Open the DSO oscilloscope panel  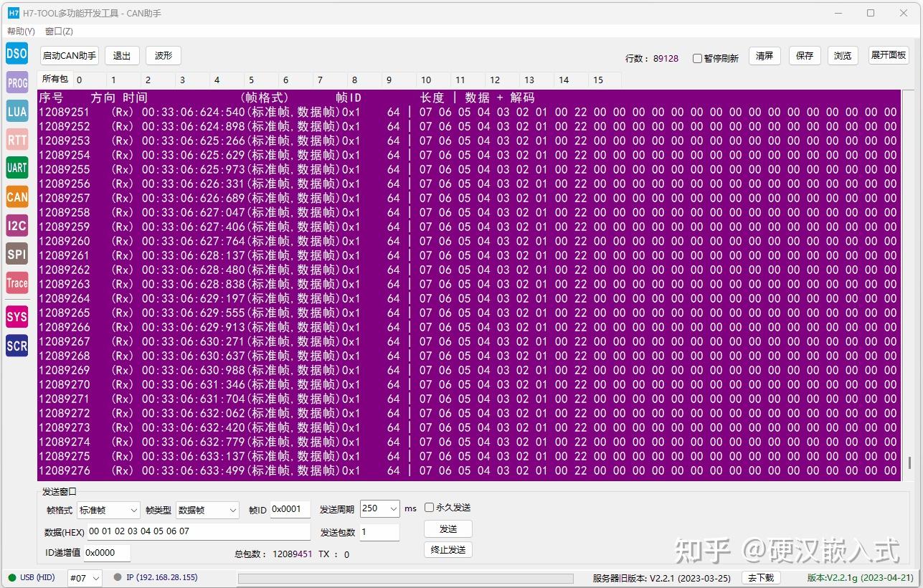coord(16,53)
